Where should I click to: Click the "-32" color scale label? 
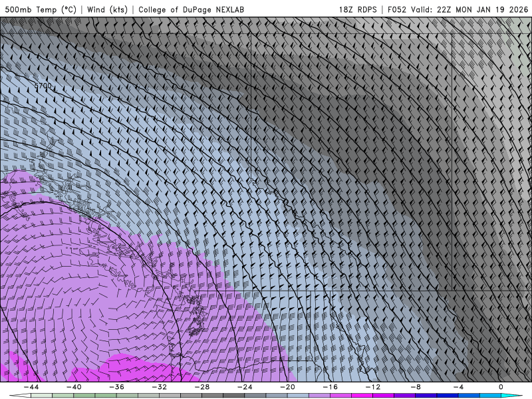click(x=159, y=387)
